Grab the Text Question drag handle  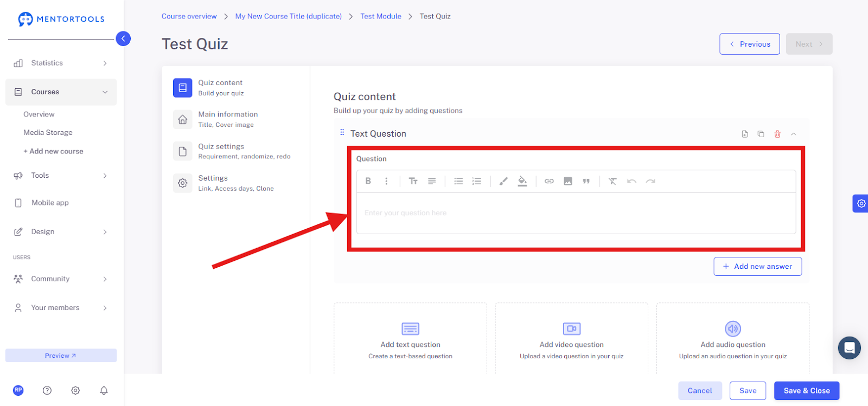click(342, 132)
